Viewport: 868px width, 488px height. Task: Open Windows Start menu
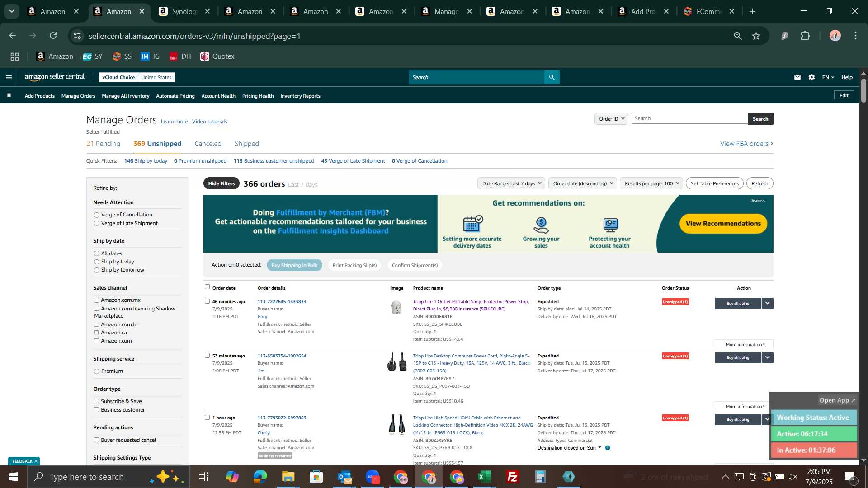click(13, 477)
